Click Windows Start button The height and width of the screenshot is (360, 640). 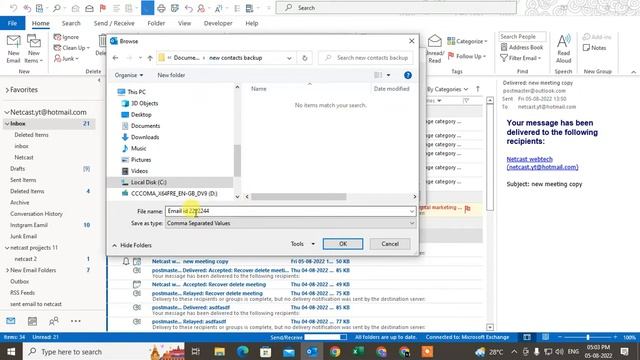[x=11, y=351]
